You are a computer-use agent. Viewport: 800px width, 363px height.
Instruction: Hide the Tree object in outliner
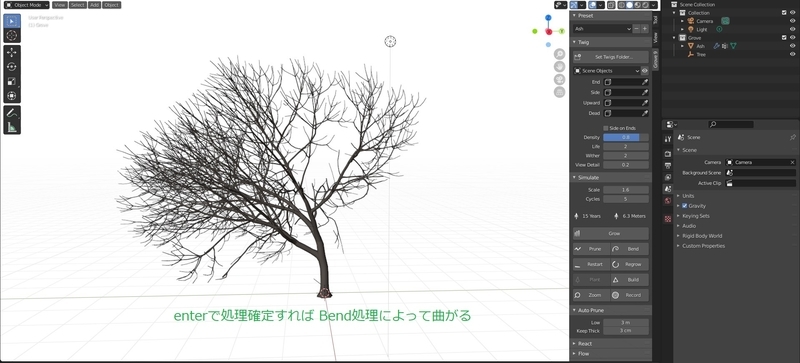792,54
